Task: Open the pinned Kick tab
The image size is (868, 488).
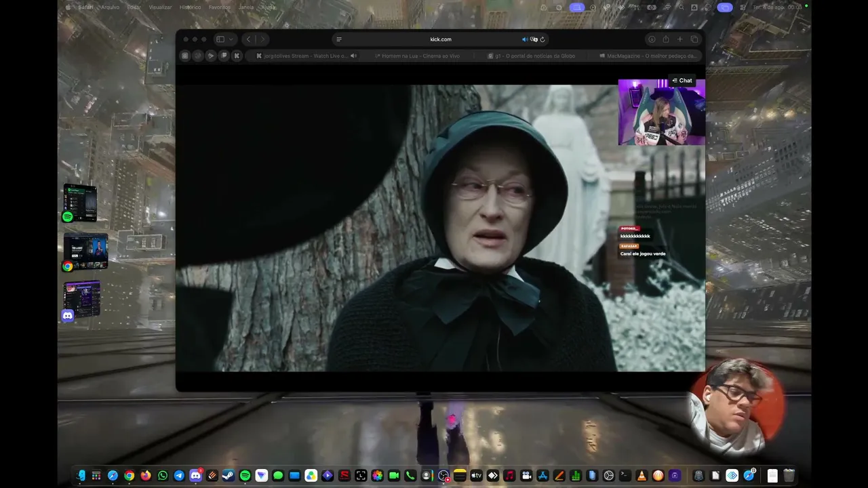Action: click(x=237, y=56)
